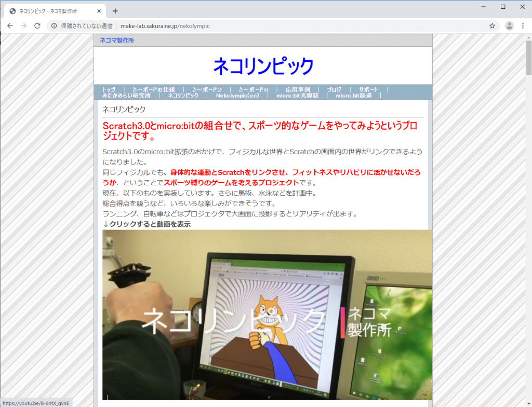The width and height of the screenshot is (532, 407).
Task: Reload the page with refresh icon
Action: pyautogui.click(x=37, y=26)
